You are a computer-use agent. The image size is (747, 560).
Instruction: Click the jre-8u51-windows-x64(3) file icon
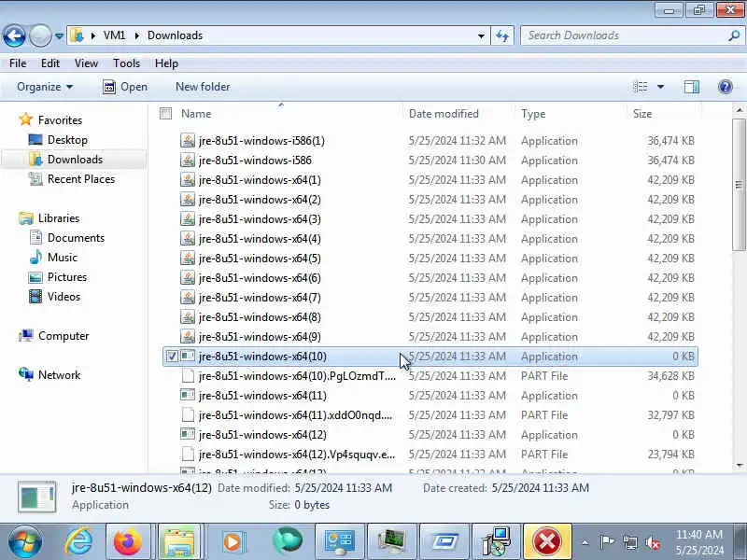188,219
